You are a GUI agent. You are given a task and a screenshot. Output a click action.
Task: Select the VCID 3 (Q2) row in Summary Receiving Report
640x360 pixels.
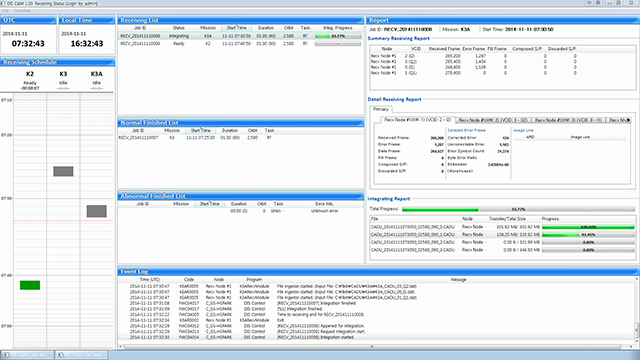(x=502, y=62)
